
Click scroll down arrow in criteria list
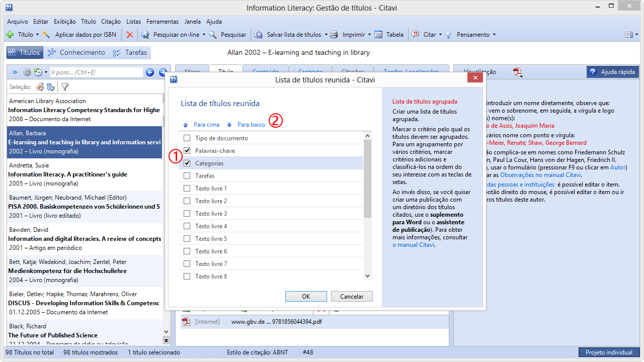367,276
